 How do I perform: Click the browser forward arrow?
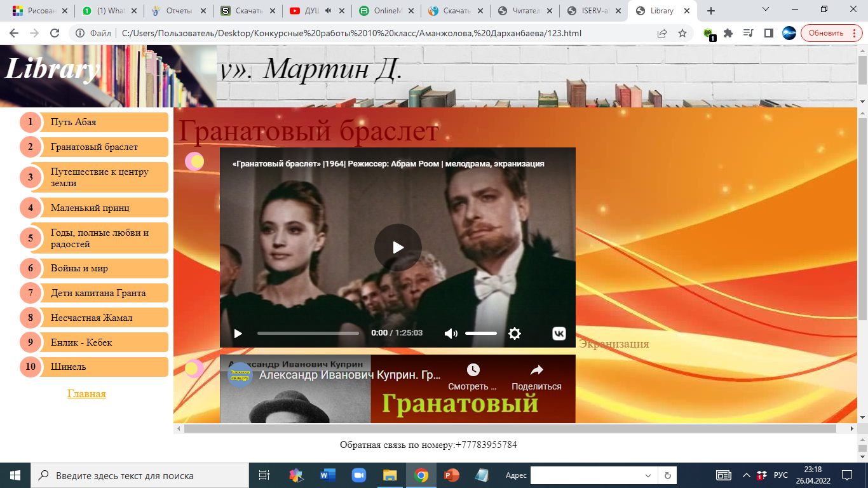tap(34, 33)
